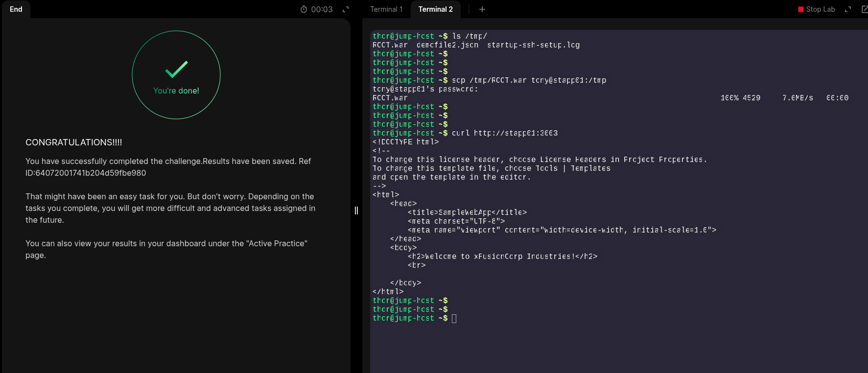
Task: Click the green checkmark completion icon
Action: pyautogui.click(x=176, y=70)
